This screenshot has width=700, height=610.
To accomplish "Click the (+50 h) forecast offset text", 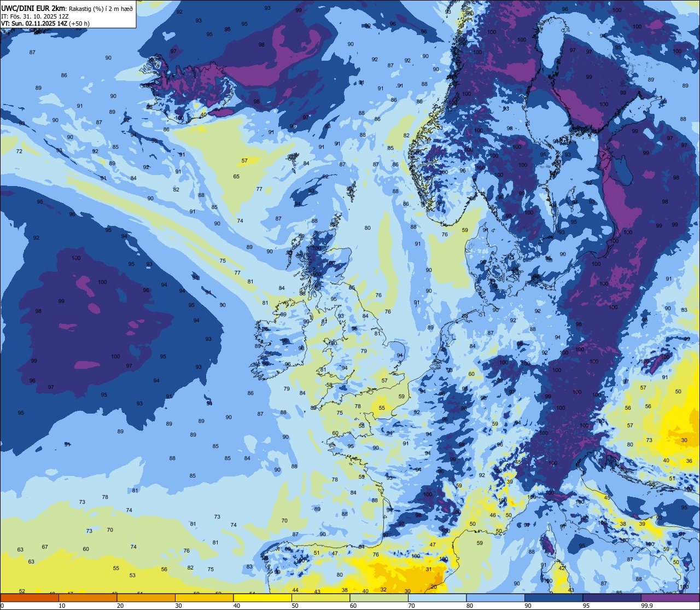I will (x=78, y=24).
